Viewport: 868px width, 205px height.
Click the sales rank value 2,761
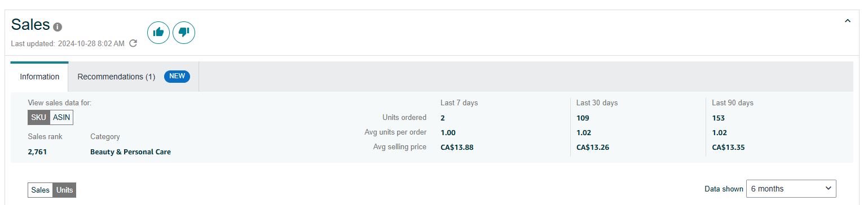[x=37, y=152]
